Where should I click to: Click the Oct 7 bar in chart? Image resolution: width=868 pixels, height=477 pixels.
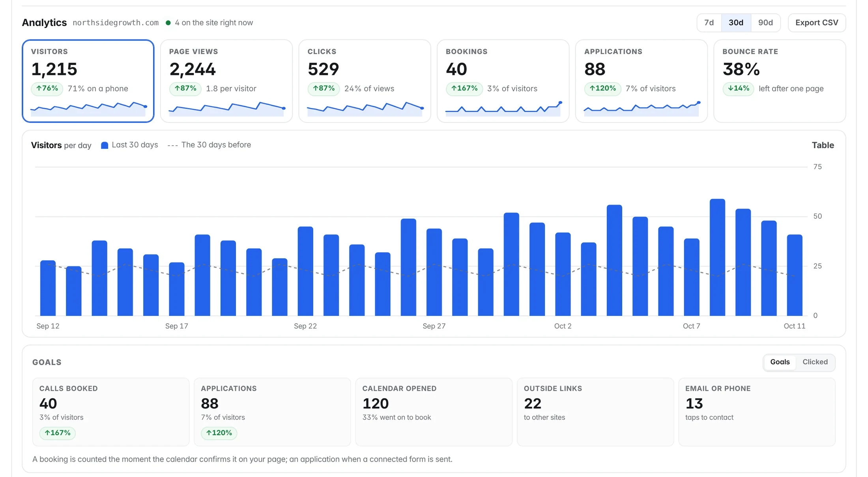[x=692, y=277]
